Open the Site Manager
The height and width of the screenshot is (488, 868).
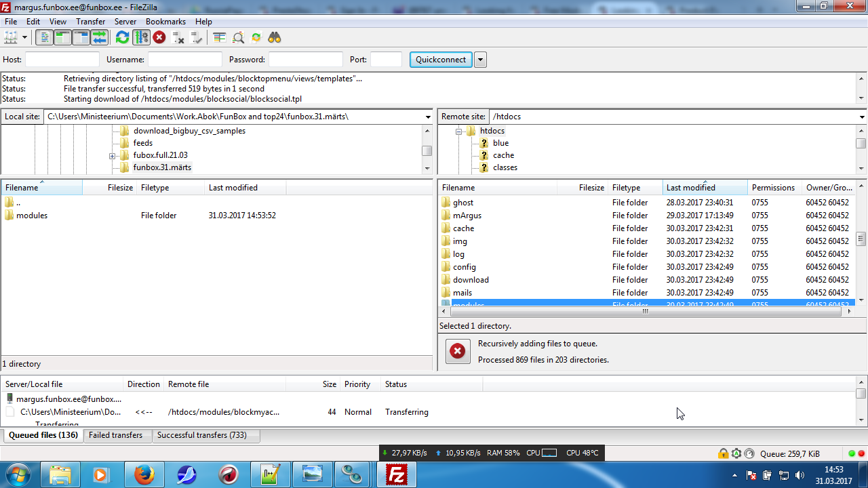(10, 37)
